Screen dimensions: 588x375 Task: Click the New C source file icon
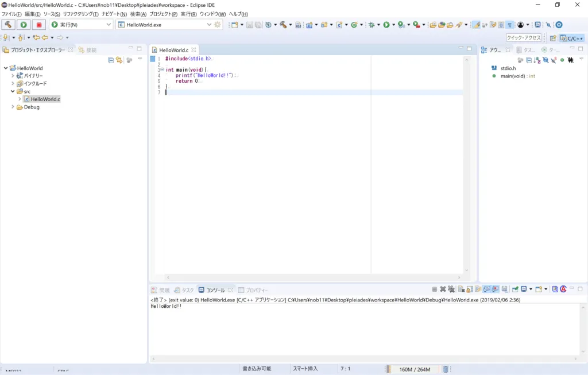tap(339, 25)
